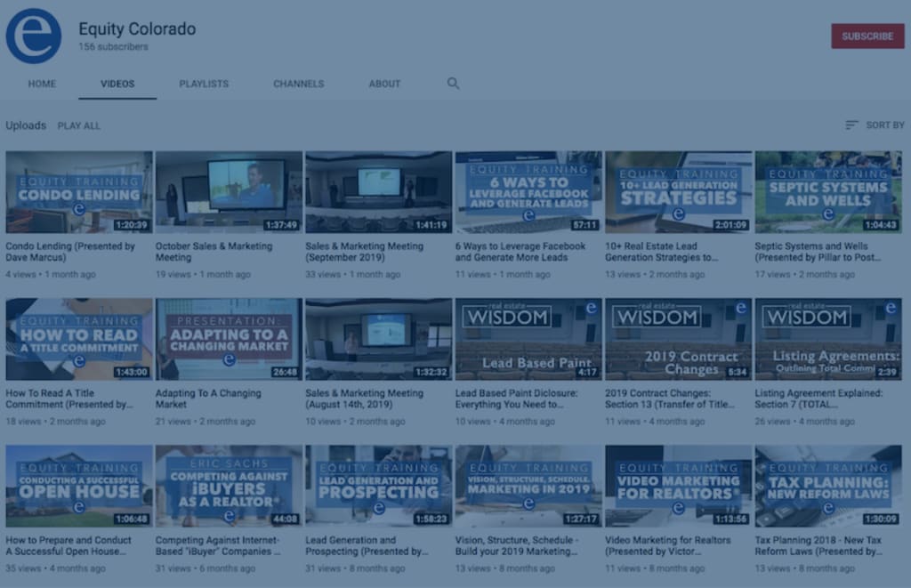
Task: Play the Septic Systems and Wells thumbnail
Action: [828, 191]
